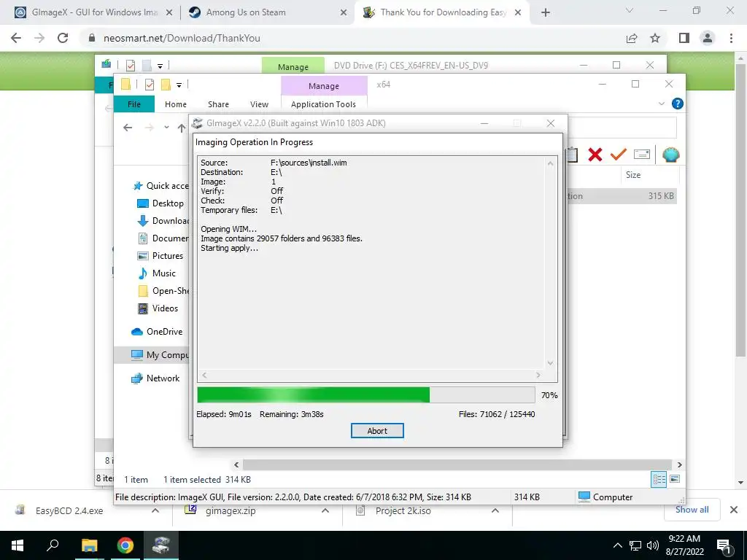Expand recent locations dropdown arrow
Screen dimensions: 747x560
tap(166, 127)
